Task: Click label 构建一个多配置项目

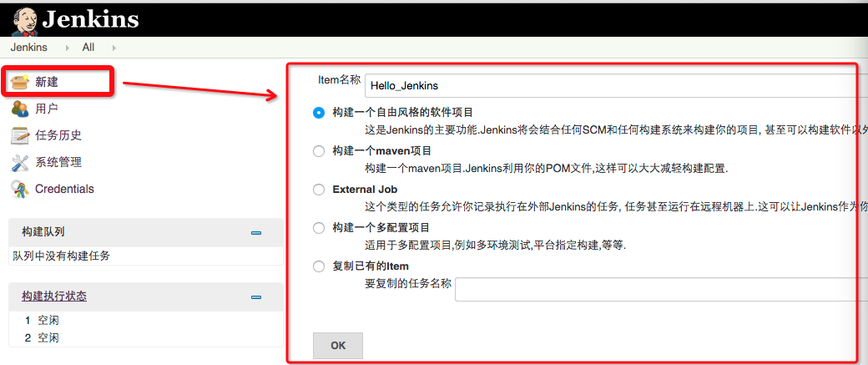Action: [381, 228]
